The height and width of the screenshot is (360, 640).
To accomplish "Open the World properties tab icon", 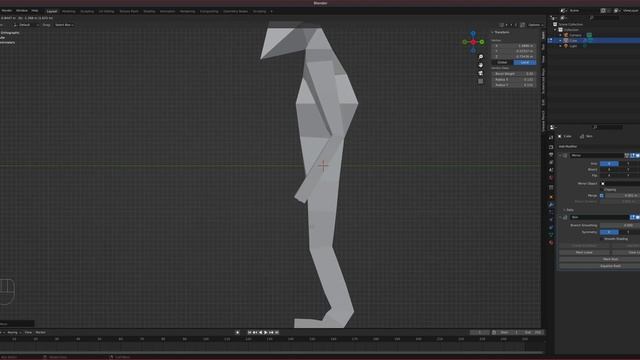I will (x=551, y=178).
